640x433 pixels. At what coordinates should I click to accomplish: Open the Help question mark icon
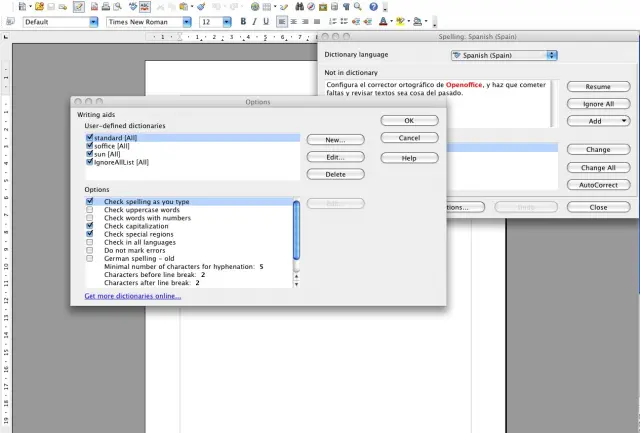[372, 6]
